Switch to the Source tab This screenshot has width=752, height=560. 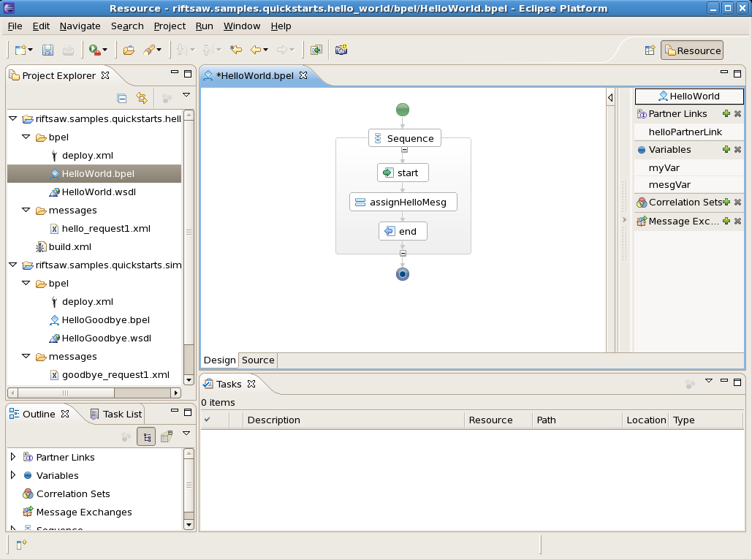258,360
